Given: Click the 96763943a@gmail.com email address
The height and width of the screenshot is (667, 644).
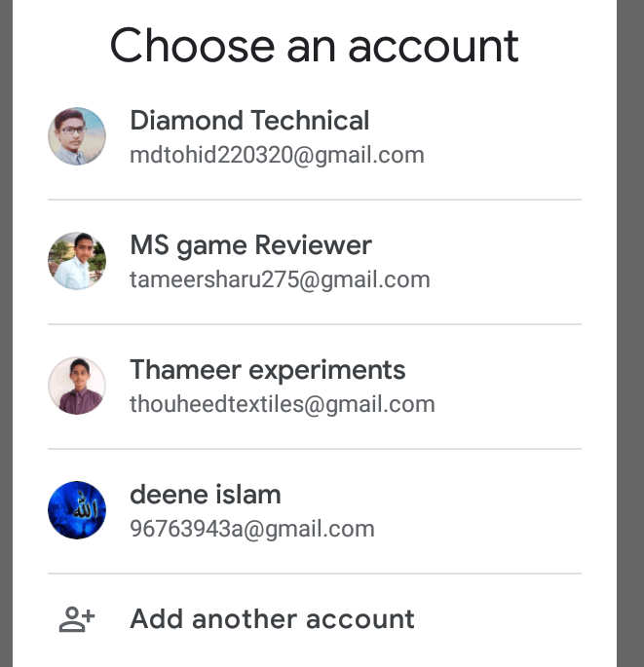Looking at the screenshot, I should point(251,529).
